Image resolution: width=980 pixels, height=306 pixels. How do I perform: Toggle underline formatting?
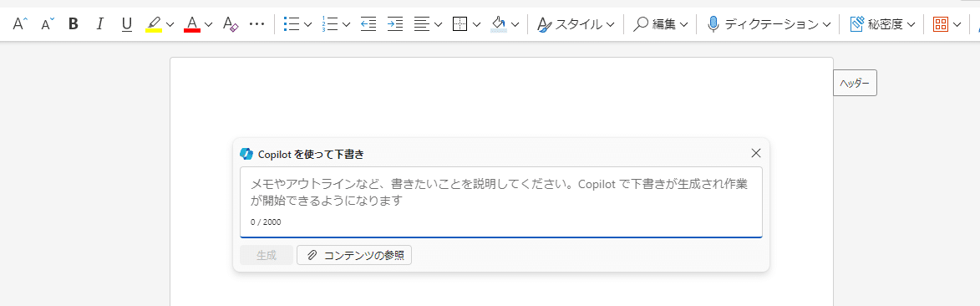[x=127, y=24]
